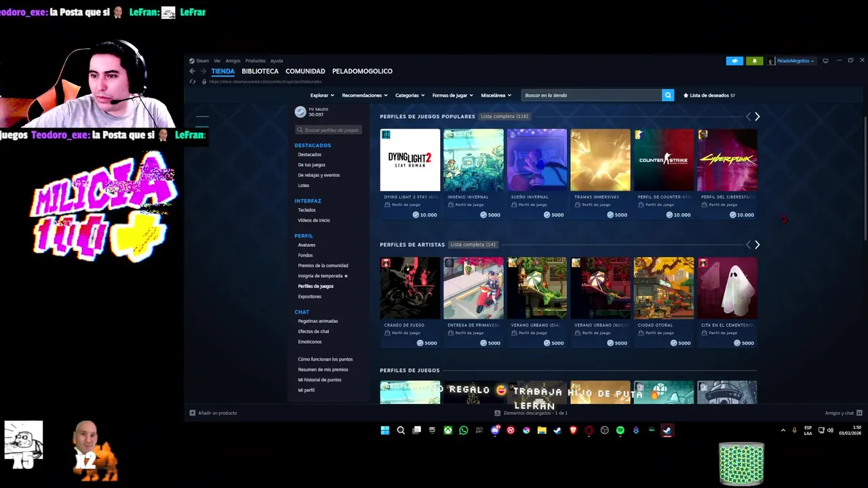Go back using Steam's back arrow
Viewport: 868px width, 488px height.
192,71
